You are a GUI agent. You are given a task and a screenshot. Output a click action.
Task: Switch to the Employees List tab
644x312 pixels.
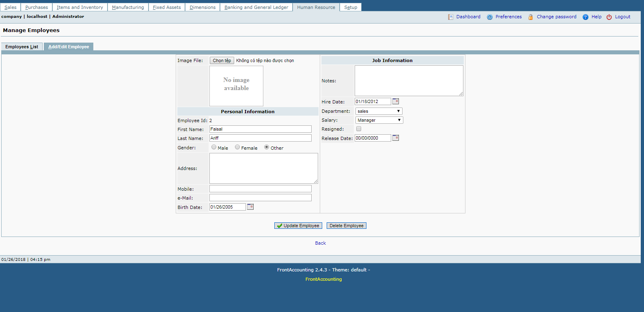pos(22,47)
